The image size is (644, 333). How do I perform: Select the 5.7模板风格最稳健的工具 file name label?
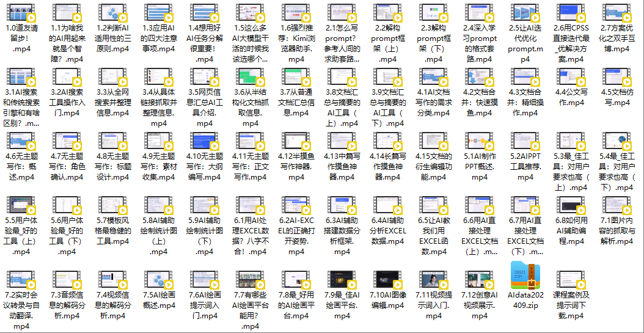click(x=112, y=230)
